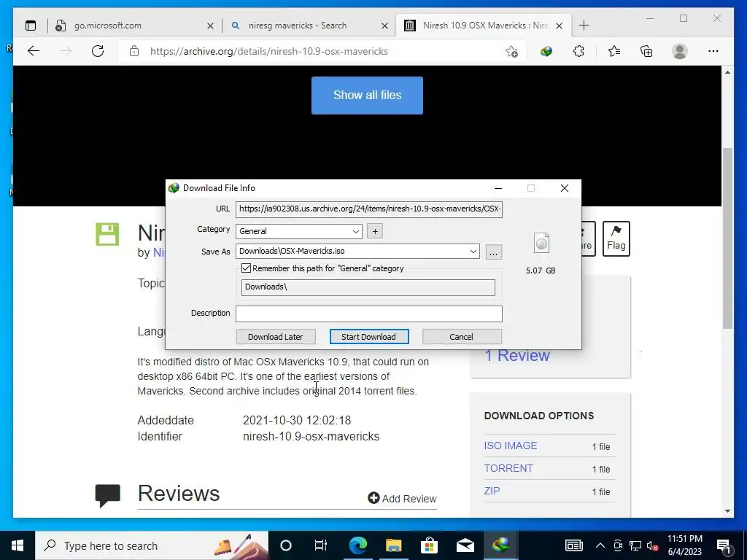The image size is (747, 560).
Task: Open the Mail app from the taskbar
Action: tap(465, 545)
